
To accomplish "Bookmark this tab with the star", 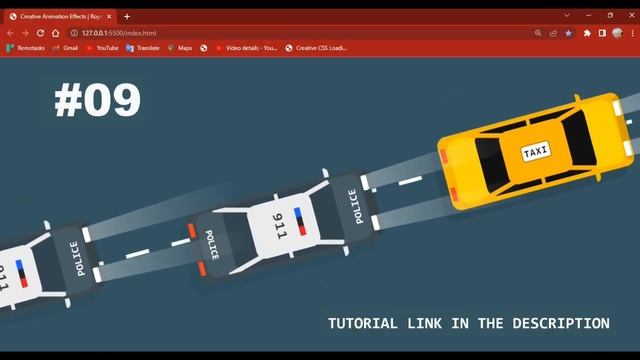I will (568, 33).
